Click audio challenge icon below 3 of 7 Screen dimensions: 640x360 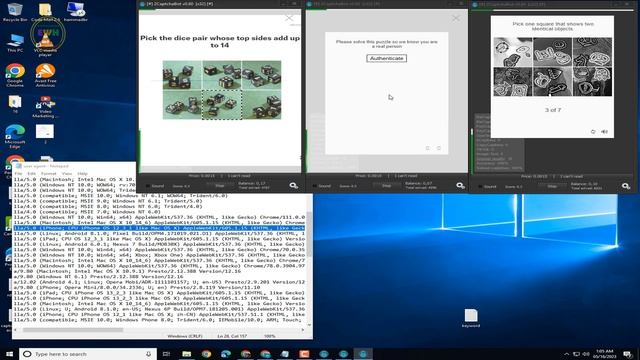[604, 131]
